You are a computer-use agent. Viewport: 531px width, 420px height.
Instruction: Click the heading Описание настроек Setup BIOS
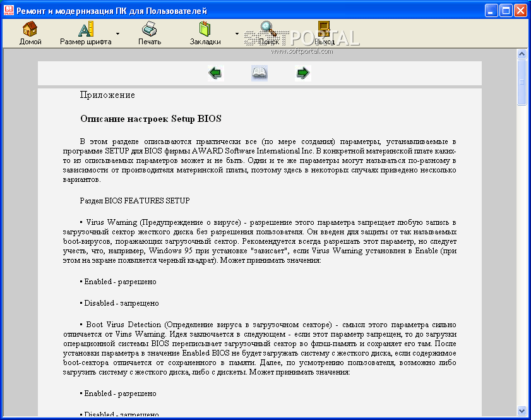(x=151, y=119)
